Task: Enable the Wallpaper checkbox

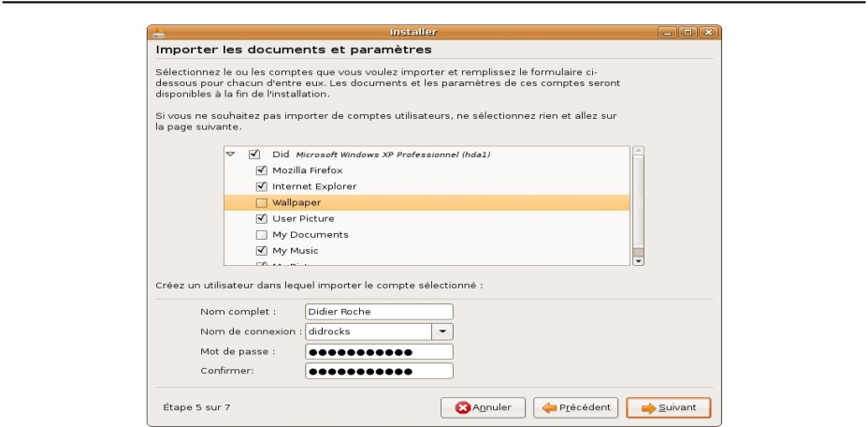Action: coord(262,202)
